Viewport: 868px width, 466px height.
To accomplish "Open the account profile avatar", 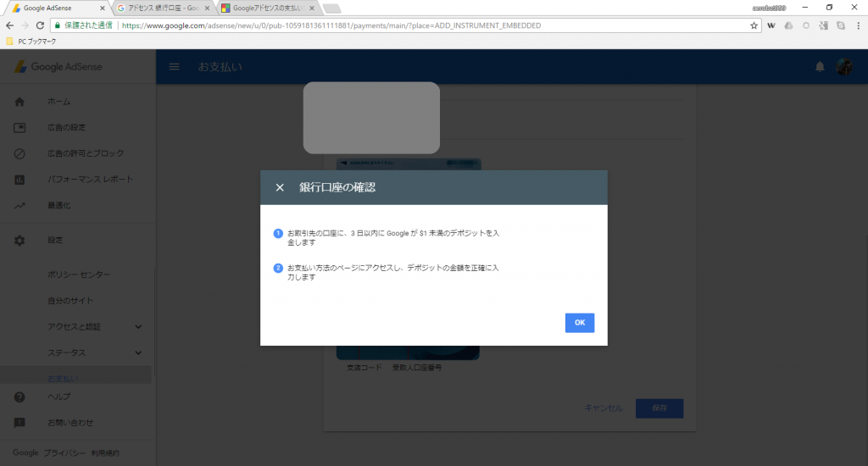I will pyautogui.click(x=843, y=68).
